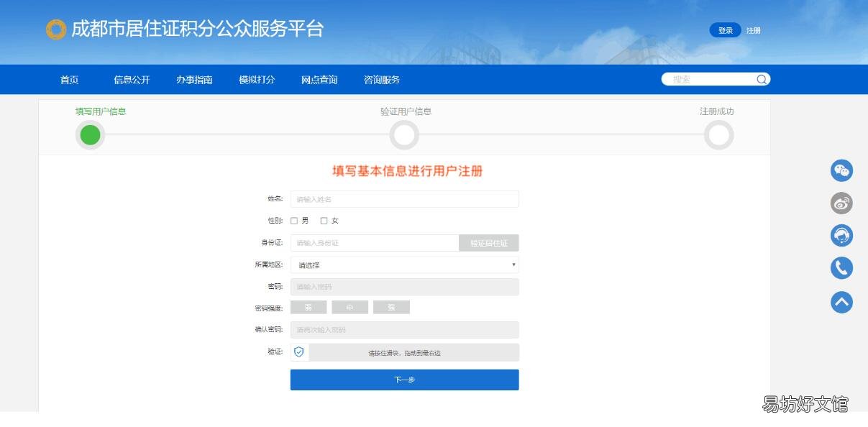Screen dimensions: 868x427
Task: Focus the 身份证 input field
Action: pos(375,243)
